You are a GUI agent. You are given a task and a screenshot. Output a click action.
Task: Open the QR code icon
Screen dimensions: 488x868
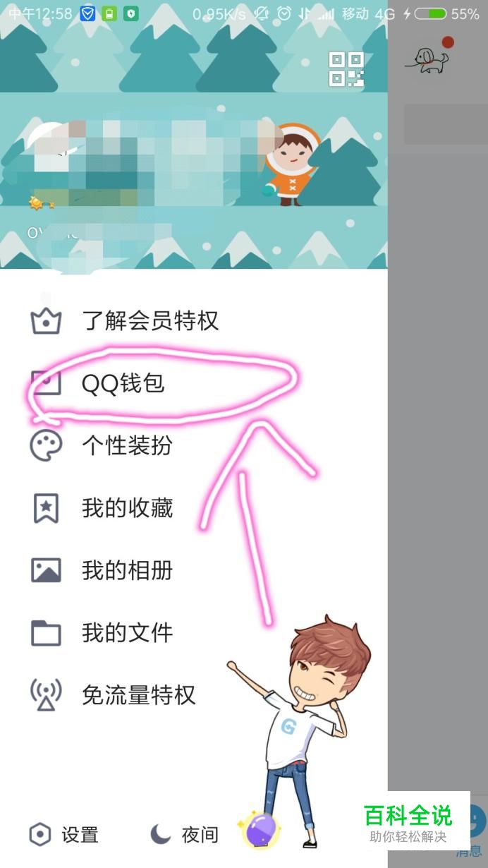pyautogui.click(x=346, y=69)
